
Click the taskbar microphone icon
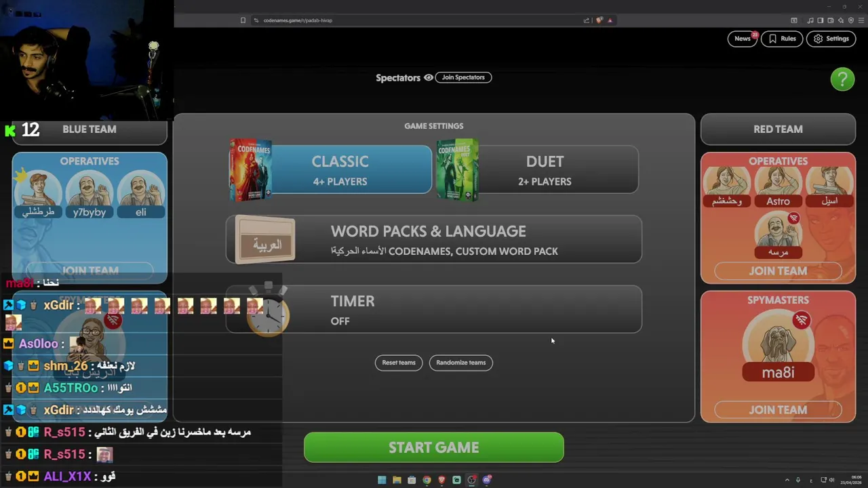pyautogui.click(x=798, y=480)
